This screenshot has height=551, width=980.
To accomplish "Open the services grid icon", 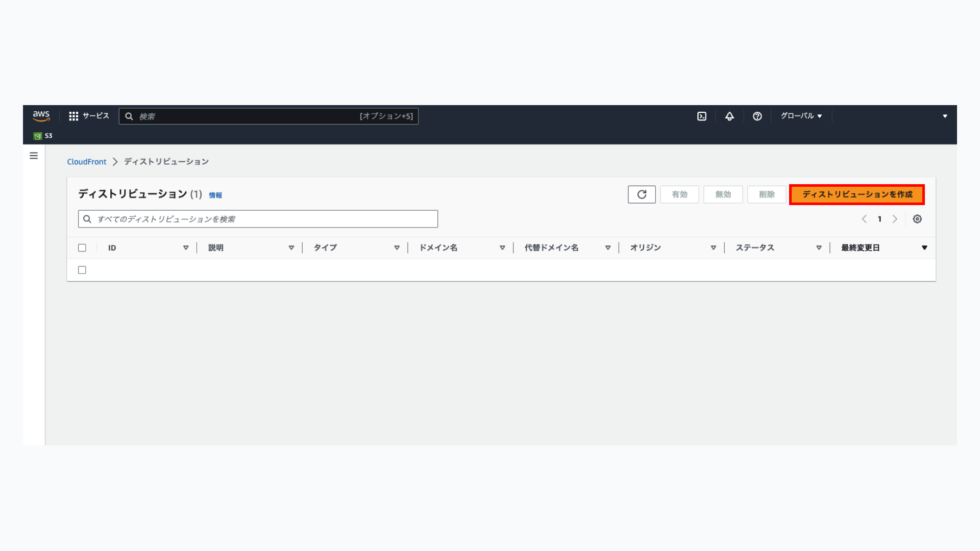I will 73,116.
